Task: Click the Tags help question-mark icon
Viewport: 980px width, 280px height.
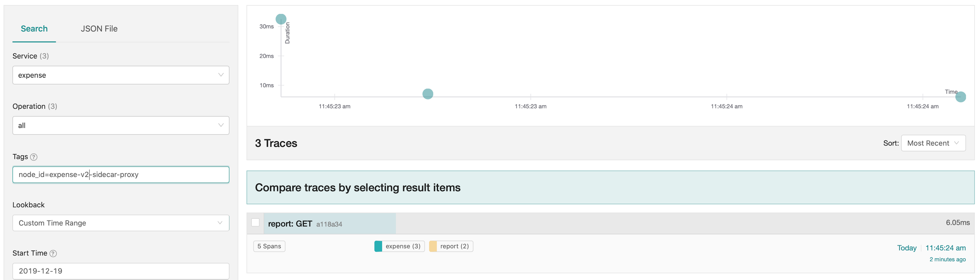Action: [34, 157]
